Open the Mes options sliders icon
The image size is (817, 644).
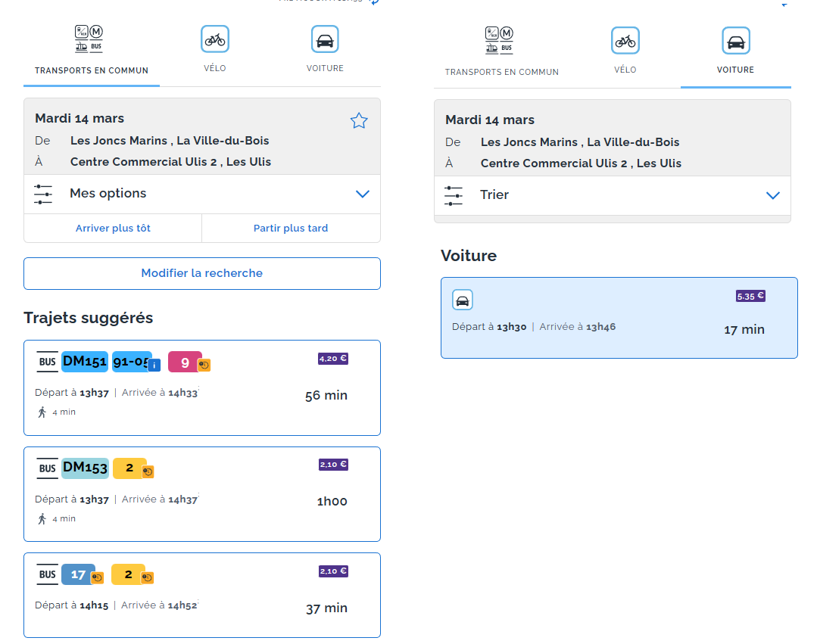coord(43,194)
